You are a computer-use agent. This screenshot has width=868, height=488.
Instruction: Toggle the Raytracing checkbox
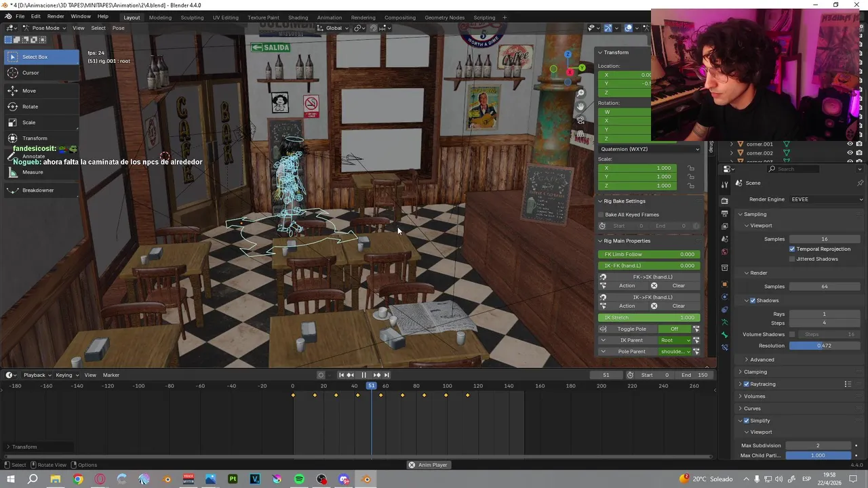point(747,384)
